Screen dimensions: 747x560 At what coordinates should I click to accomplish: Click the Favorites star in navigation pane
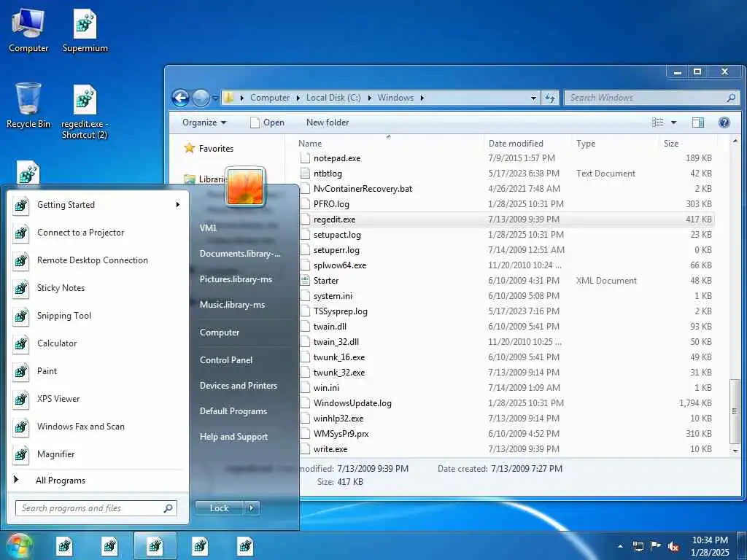pos(190,148)
